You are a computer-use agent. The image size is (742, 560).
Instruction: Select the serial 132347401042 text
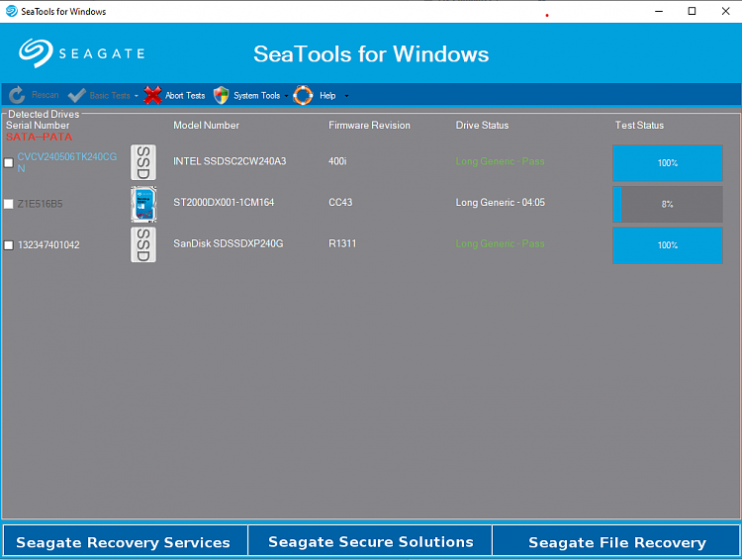pyautogui.click(x=48, y=245)
